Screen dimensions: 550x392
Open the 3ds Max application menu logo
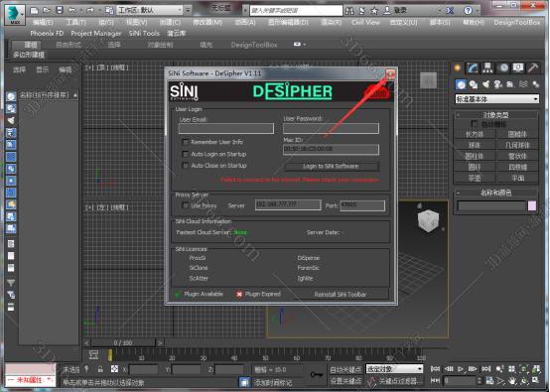[15, 15]
